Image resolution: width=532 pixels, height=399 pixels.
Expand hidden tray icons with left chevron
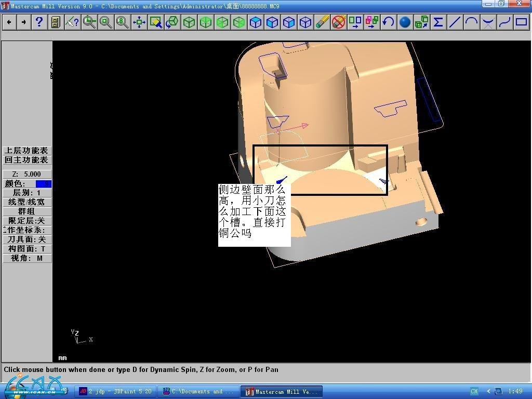(488, 391)
